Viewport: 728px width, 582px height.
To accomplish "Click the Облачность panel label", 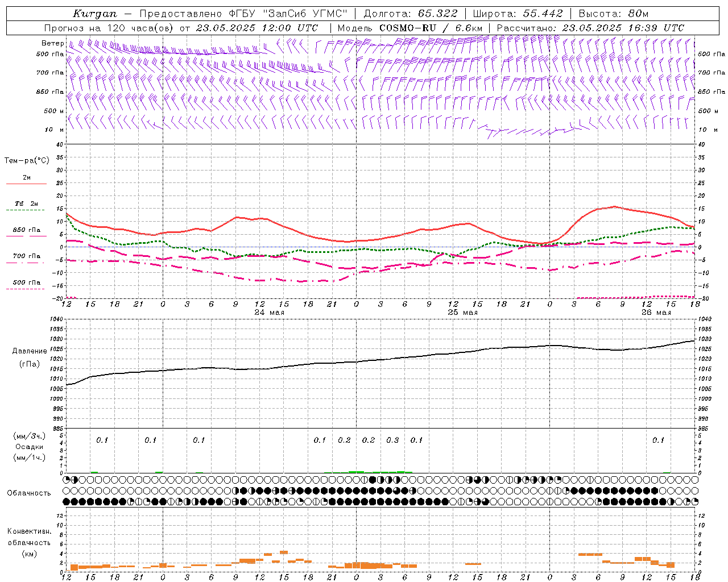I will (29, 493).
